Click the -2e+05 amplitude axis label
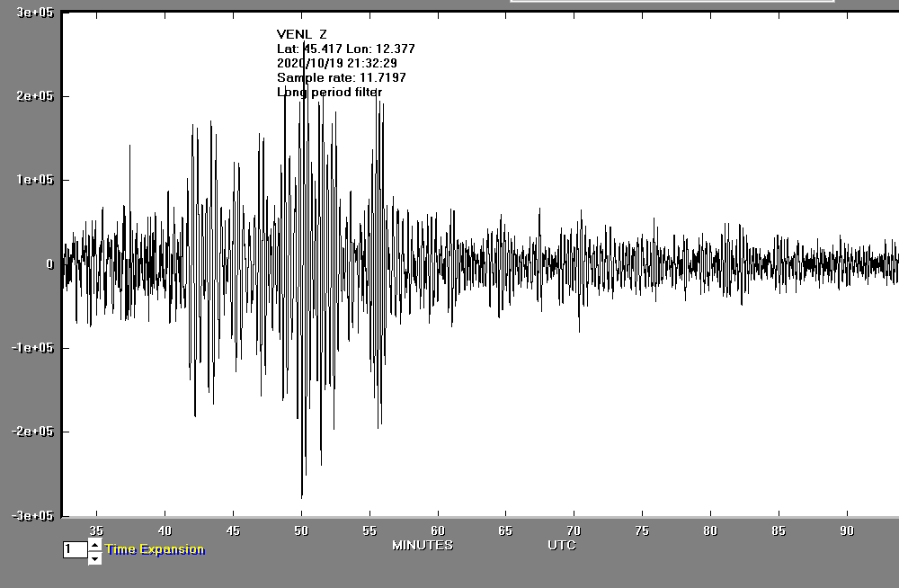This screenshot has height=588, width=899. (33, 432)
